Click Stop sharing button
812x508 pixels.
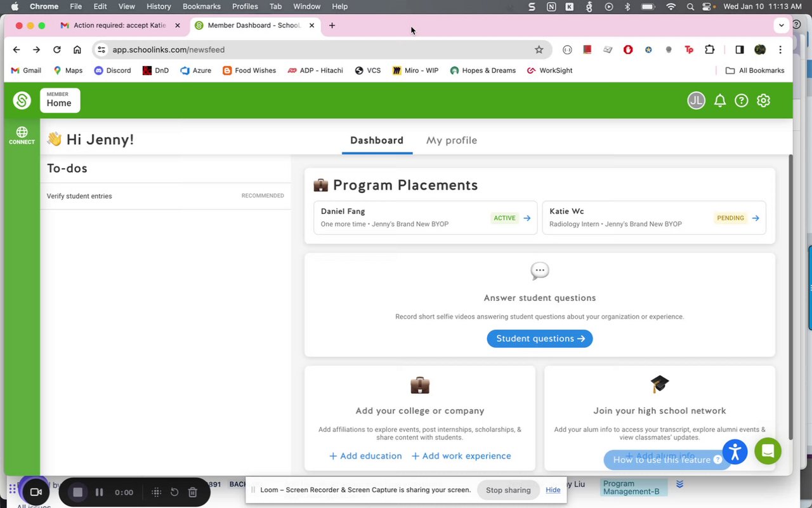pyautogui.click(x=508, y=490)
